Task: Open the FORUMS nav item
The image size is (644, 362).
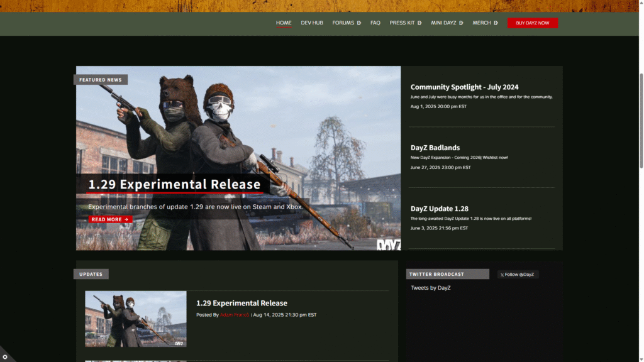Action: point(343,23)
